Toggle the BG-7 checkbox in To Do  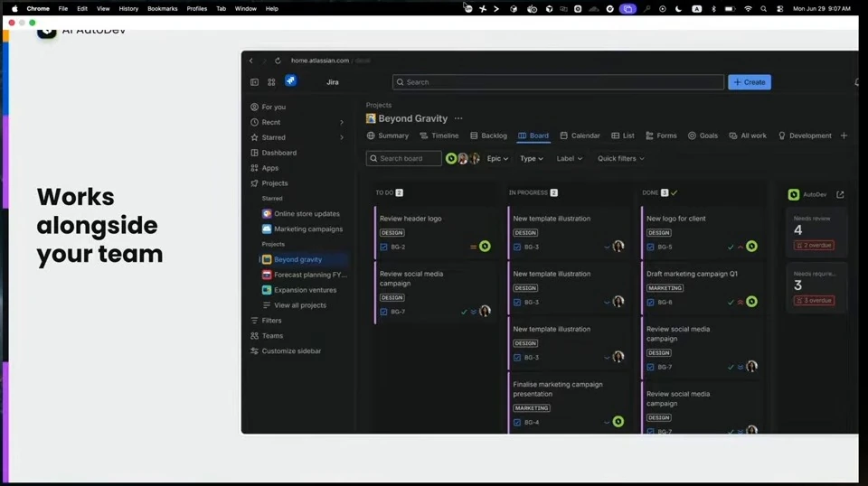383,312
